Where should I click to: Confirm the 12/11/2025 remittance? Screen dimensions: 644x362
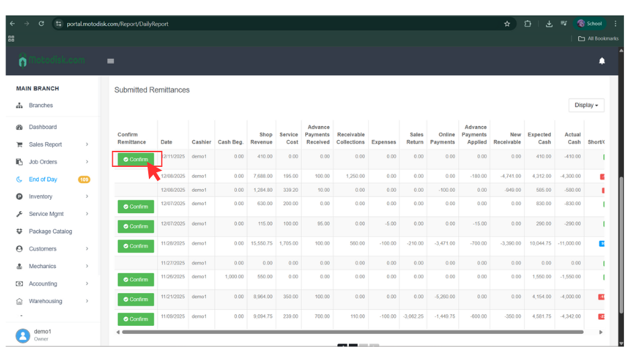(x=136, y=160)
